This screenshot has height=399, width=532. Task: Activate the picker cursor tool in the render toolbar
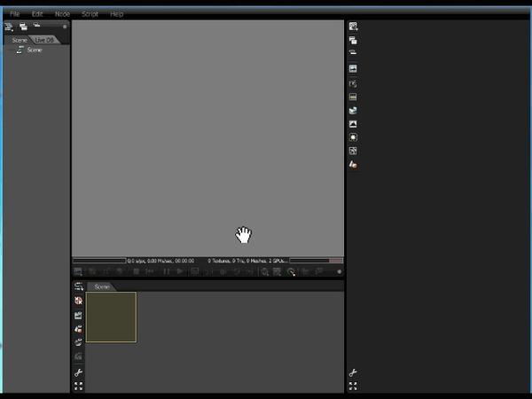(x=291, y=272)
